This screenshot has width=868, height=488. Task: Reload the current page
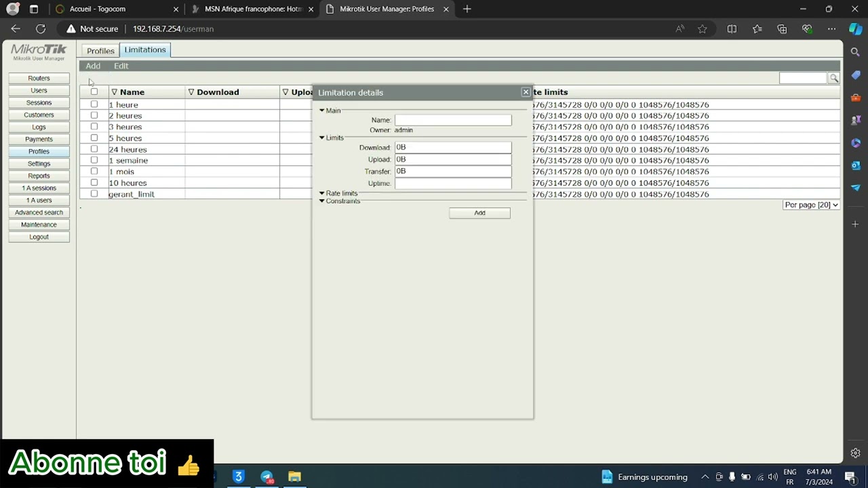(x=41, y=29)
